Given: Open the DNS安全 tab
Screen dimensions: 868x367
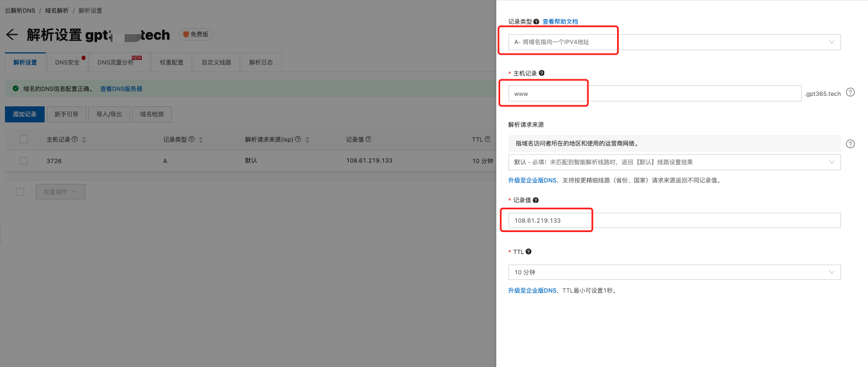Looking at the screenshot, I should coord(68,62).
